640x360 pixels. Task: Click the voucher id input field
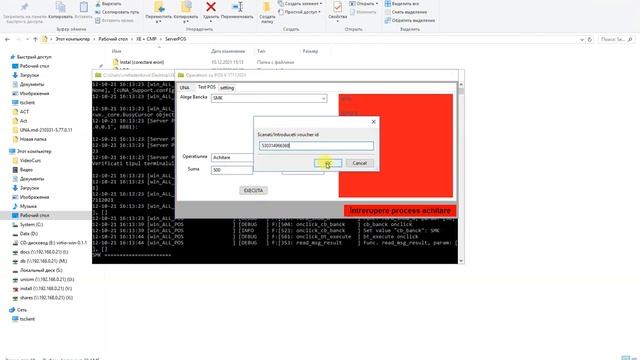(x=316, y=146)
